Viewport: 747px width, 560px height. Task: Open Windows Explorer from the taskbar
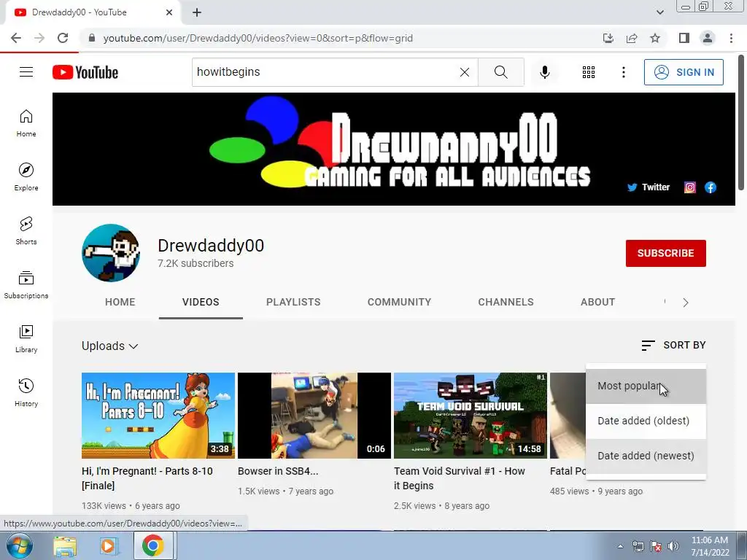click(65, 545)
